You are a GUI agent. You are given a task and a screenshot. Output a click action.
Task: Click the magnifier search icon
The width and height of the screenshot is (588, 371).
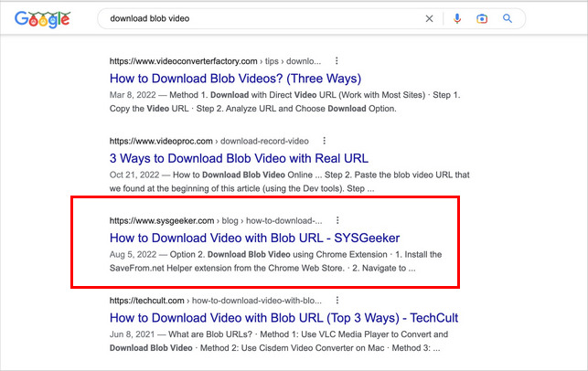(508, 18)
